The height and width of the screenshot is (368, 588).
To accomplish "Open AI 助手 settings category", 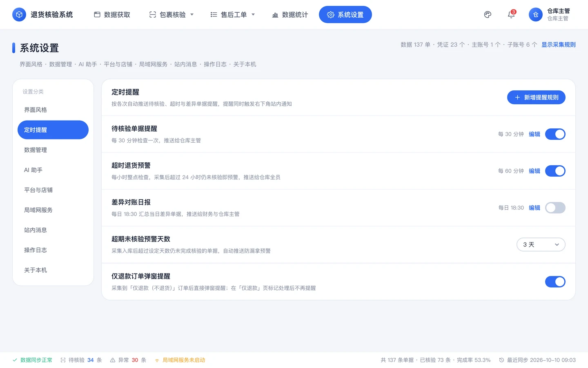I will [53, 170].
